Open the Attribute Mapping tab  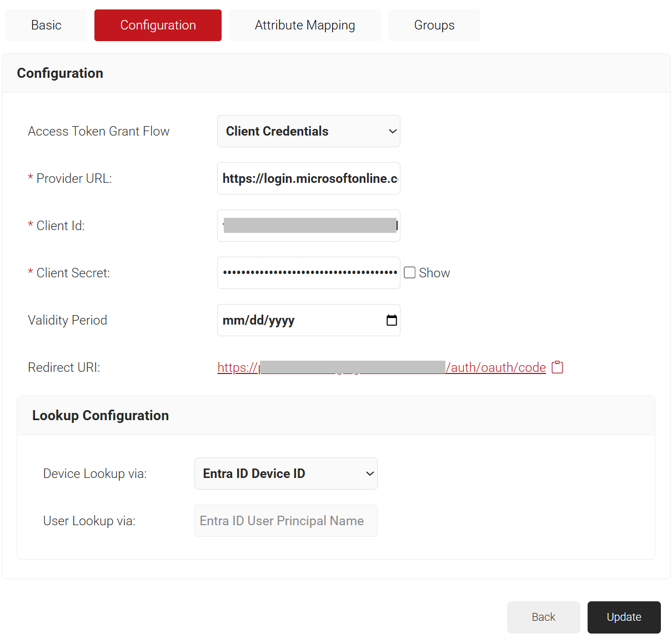304,25
